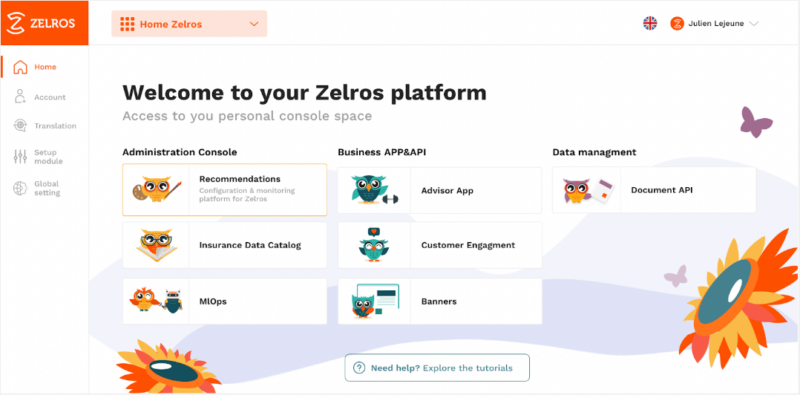Click the question mark help icon
The height and width of the screenshot is (398, 800).
pos(359,368)
